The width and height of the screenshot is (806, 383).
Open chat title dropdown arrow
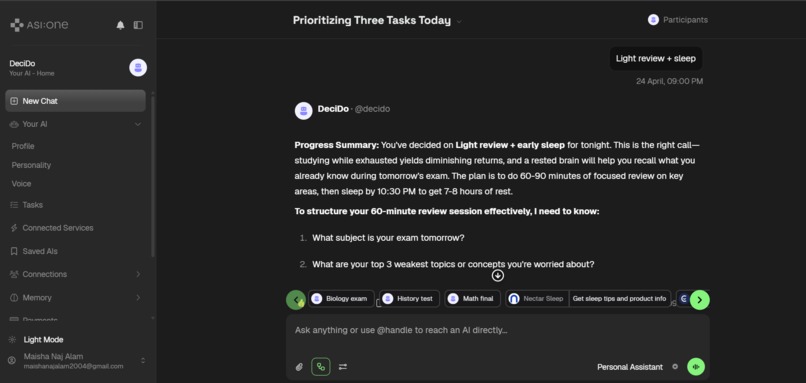click(459, 22)
